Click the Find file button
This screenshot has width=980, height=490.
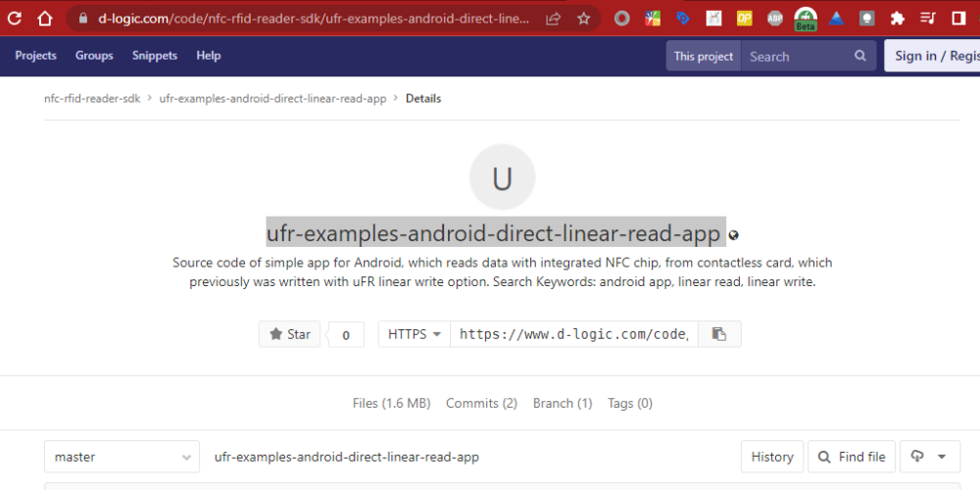click(852, 457)
